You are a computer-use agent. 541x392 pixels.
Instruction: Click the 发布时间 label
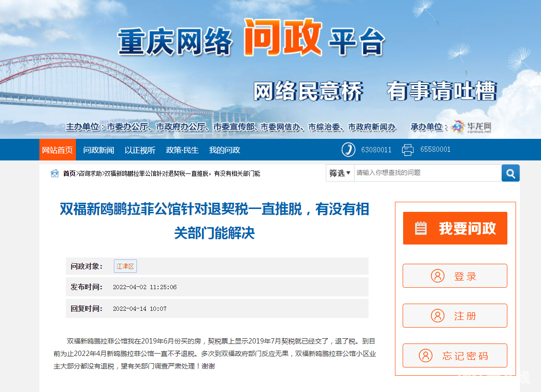[x=86, y=287]
